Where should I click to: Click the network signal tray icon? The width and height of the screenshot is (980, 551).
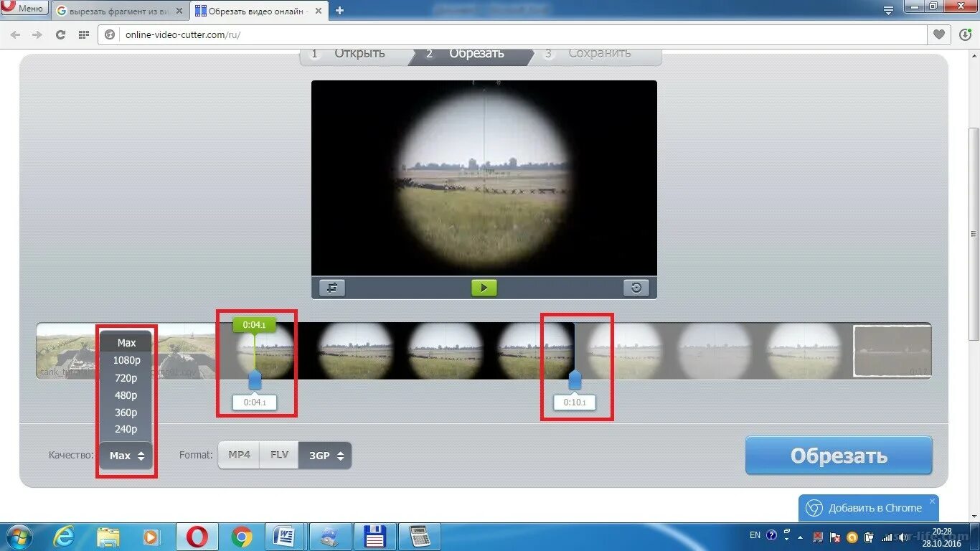[887, 537]
